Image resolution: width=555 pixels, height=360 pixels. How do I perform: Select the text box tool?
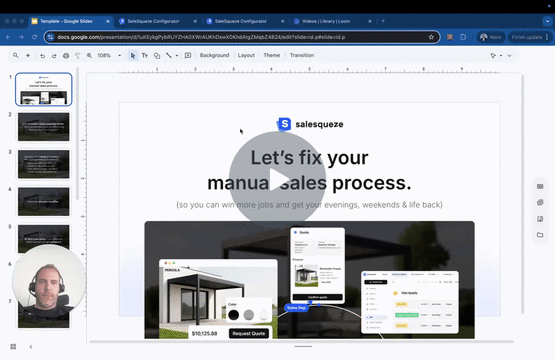click(145, 56)
